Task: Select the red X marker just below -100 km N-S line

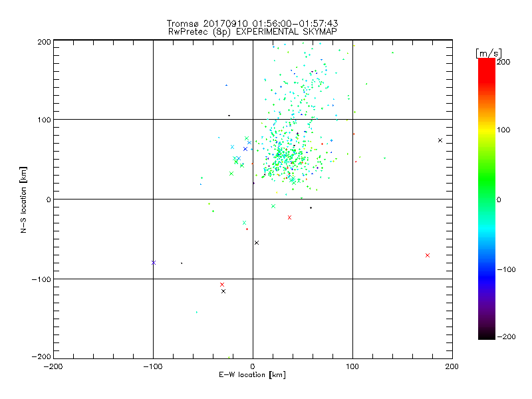Action: click(222, 285)
